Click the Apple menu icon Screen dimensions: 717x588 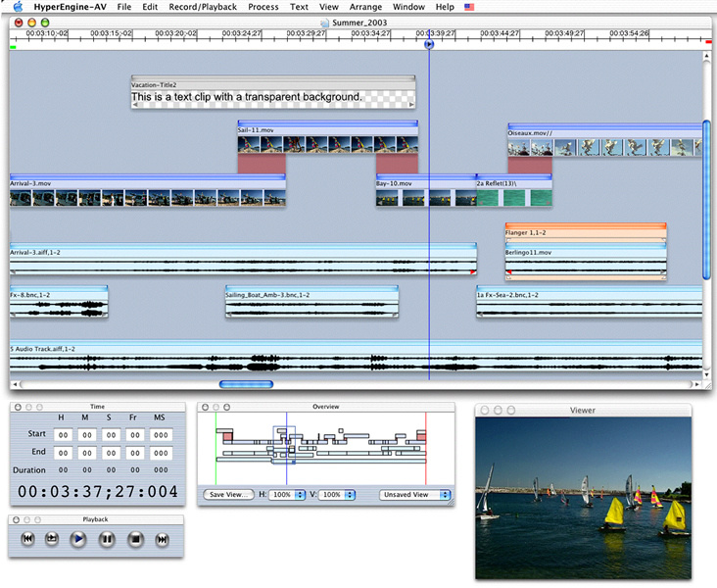[x=17, y=7]
